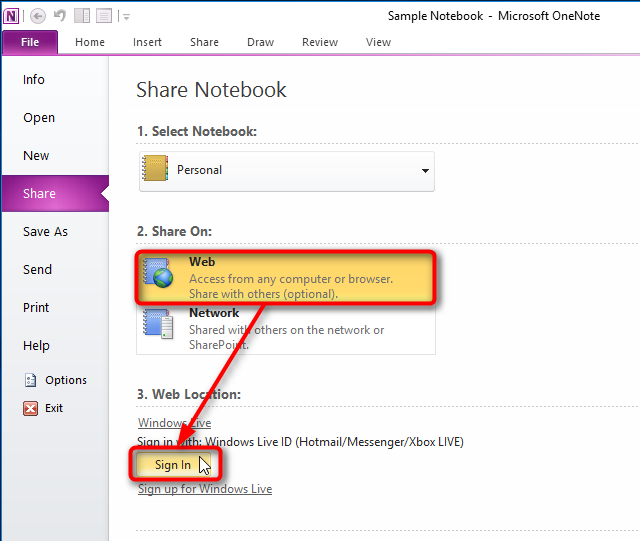
Task: Switch to the View ribbon tab
Action: pos(378,42)
